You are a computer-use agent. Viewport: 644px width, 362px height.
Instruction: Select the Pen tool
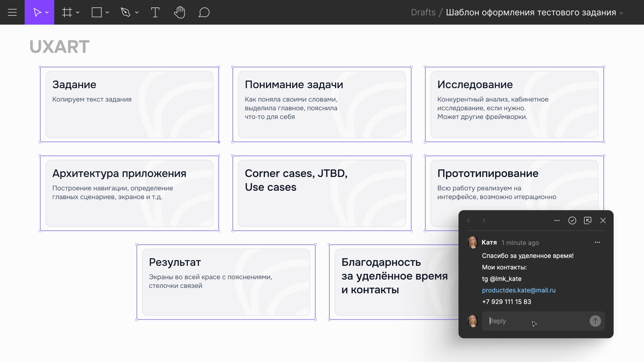pyautogui.click(x=125, y=12)
